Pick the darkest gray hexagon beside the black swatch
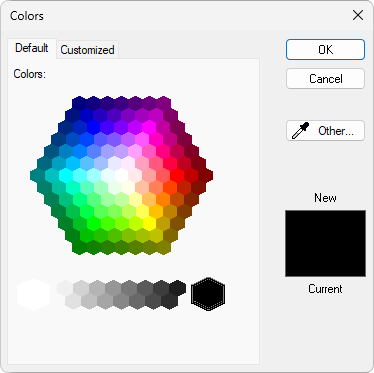 177,288
